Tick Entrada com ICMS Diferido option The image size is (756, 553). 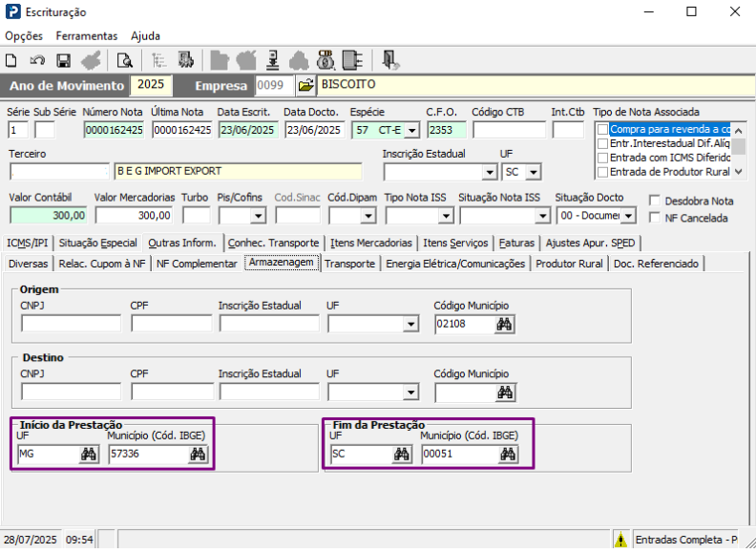[601, 158]
